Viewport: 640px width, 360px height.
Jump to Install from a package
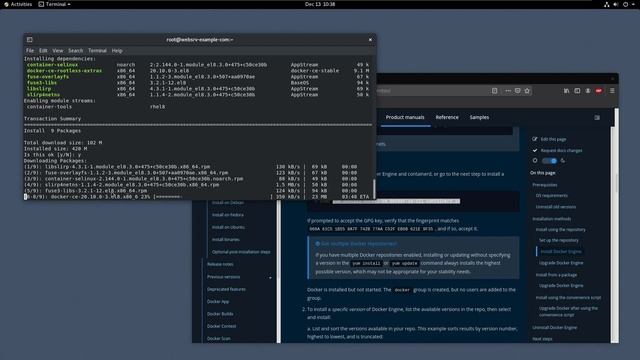pos(556,275)
